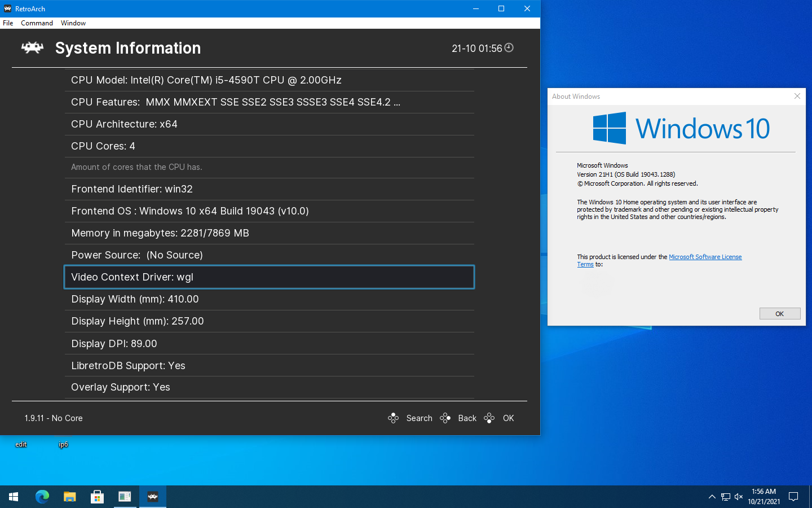Screen dimensions: 812x508
Task: Open the Window menu
Action: pyautogui.click(x=73, y=23)
